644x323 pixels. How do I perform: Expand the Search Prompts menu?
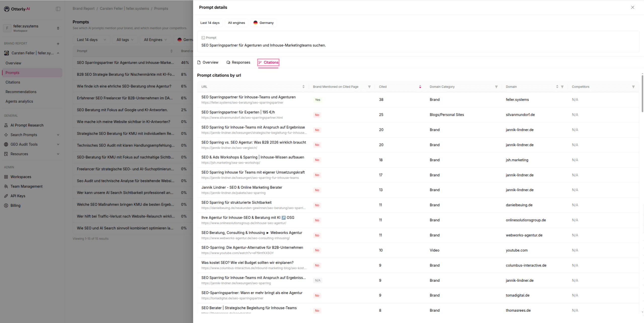(x=58, y=135)
